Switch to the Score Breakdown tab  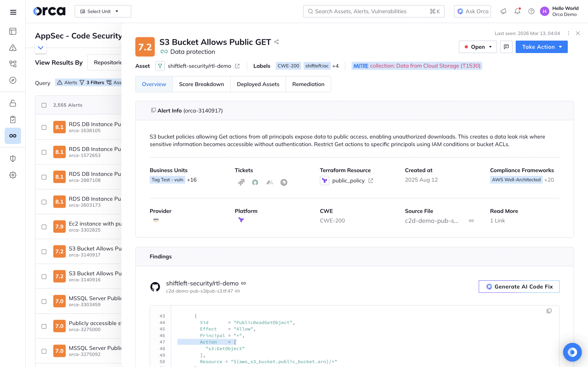[x=201, y=84]
